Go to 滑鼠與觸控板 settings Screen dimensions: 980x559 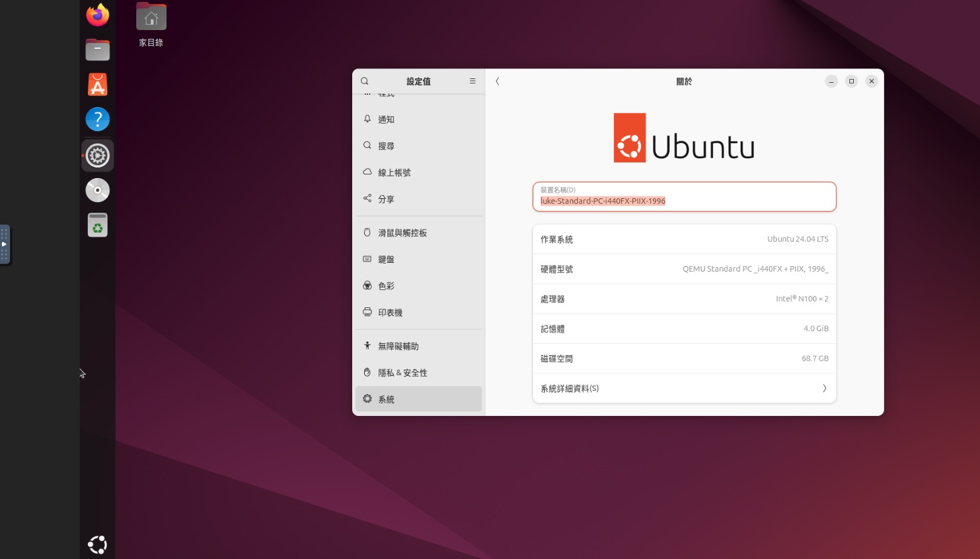(x=419, y=233)
